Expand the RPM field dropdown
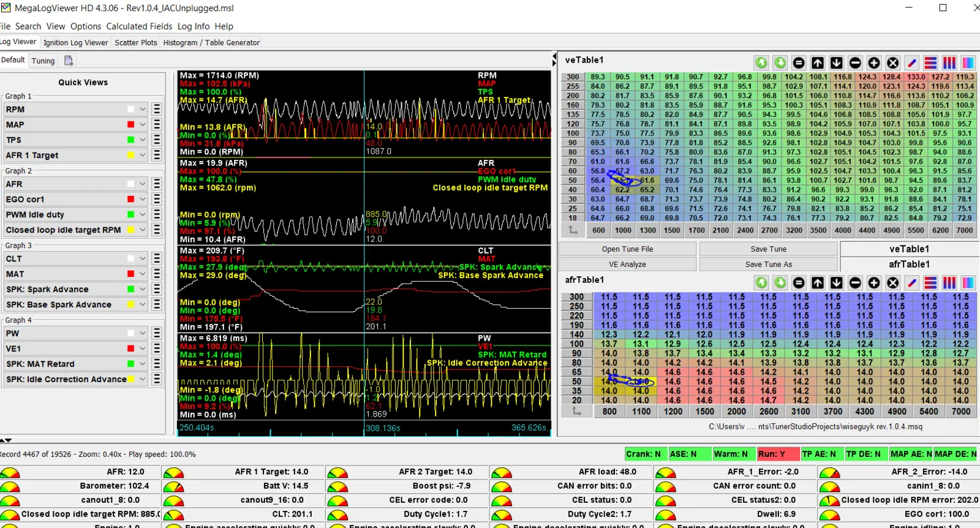The image size is (980, 528). pos(142,109)
